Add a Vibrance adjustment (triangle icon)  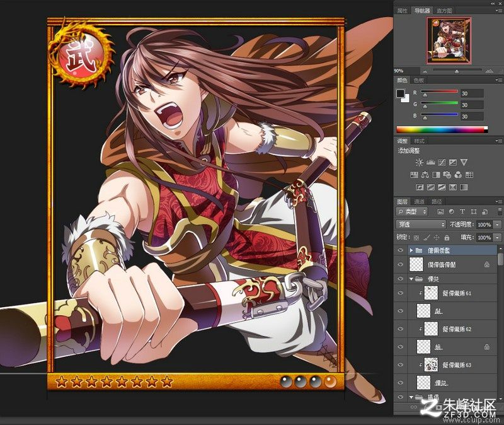464,163
